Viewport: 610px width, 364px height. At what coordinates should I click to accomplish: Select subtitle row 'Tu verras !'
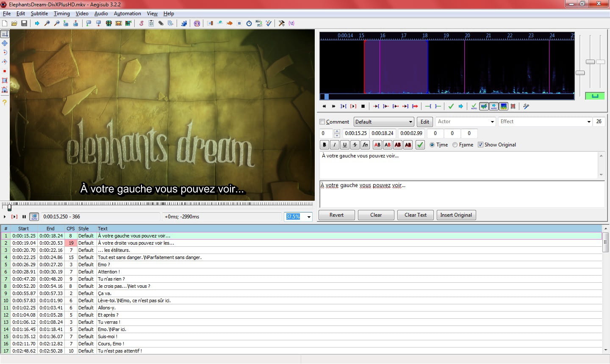point(301,322)
